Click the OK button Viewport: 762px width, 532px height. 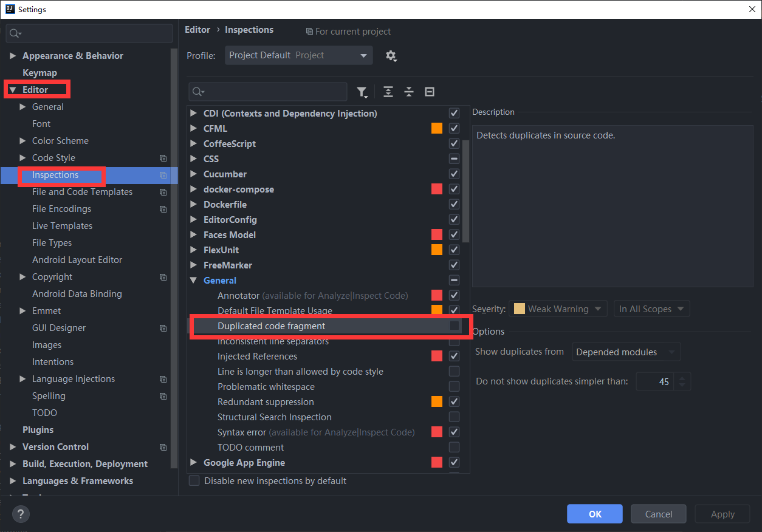594,513
